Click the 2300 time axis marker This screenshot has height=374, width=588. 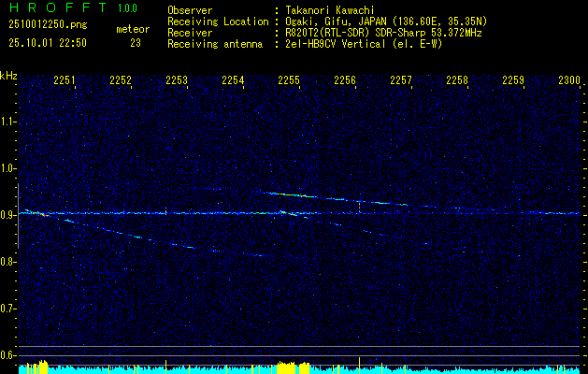click(x=569, y=79)
